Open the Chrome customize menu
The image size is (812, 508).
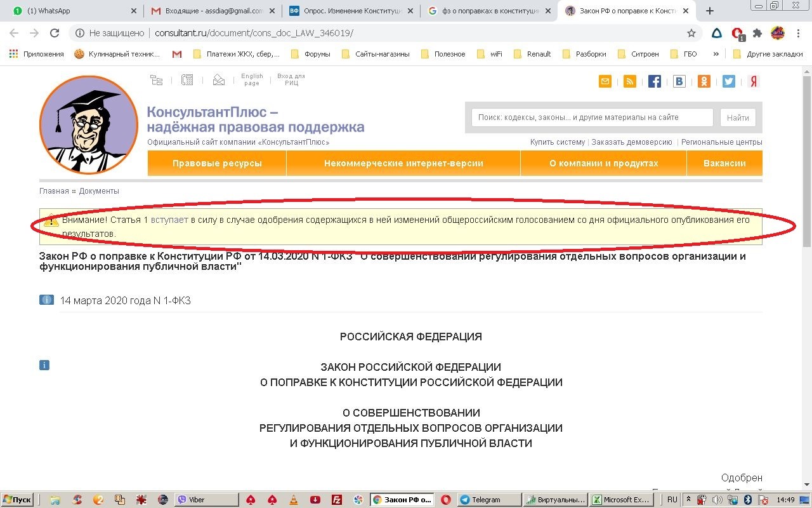point(797,32)
